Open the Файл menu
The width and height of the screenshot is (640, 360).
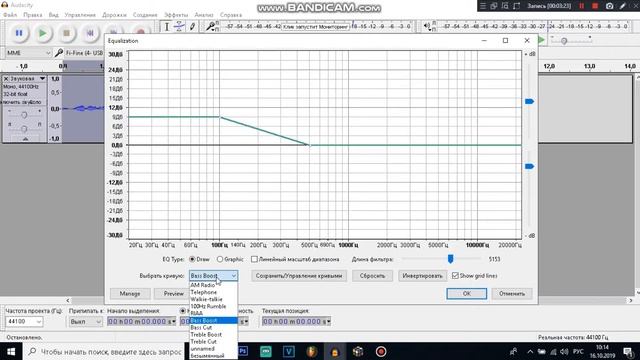[x=10, y=15]
